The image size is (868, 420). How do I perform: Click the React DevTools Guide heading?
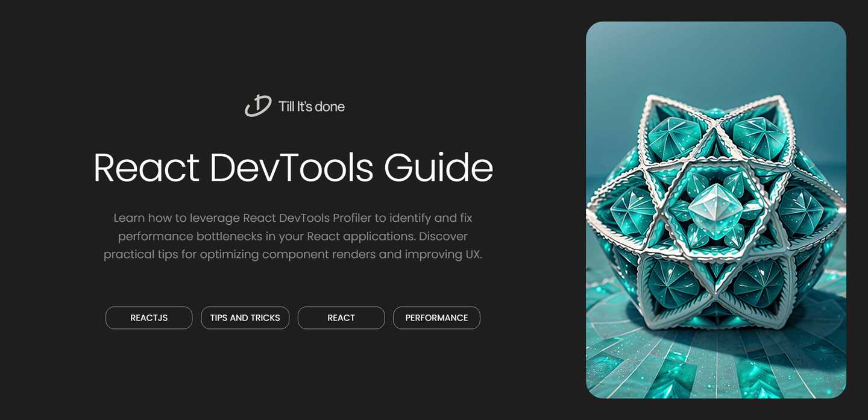coord(293,168)
